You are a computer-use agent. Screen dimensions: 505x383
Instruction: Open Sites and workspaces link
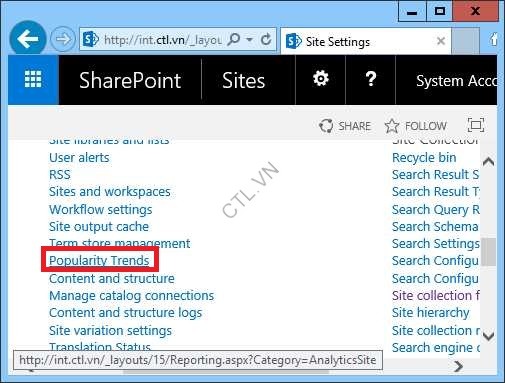[x=110, y=192]
